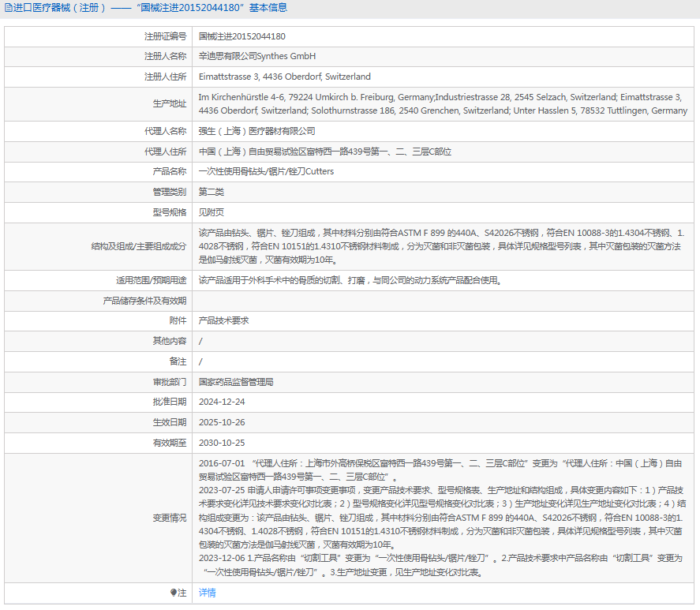700x610 pixels.
Task: Select intended use text 该产品适用于外科手术中的骨质的切割
Action: 350,280
